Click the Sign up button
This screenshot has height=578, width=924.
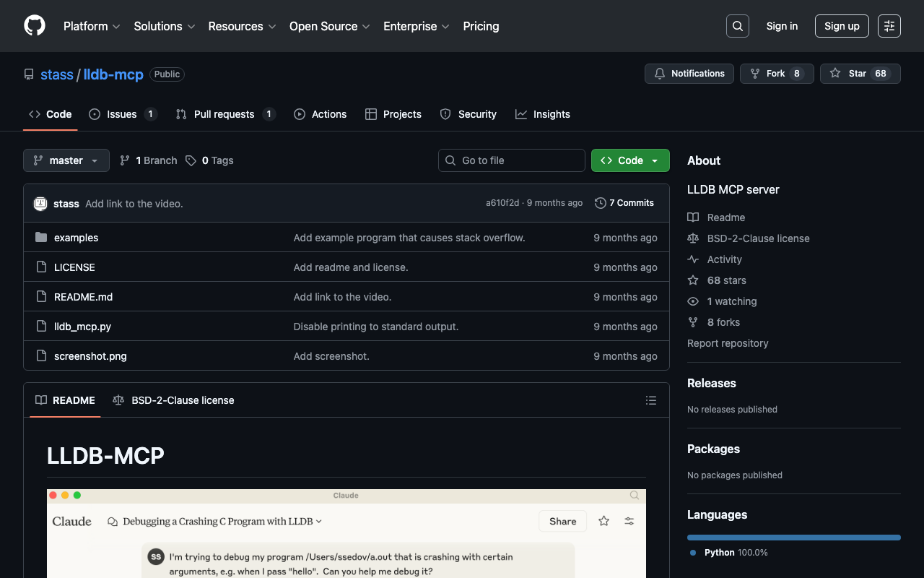click(x=841, y=26)
